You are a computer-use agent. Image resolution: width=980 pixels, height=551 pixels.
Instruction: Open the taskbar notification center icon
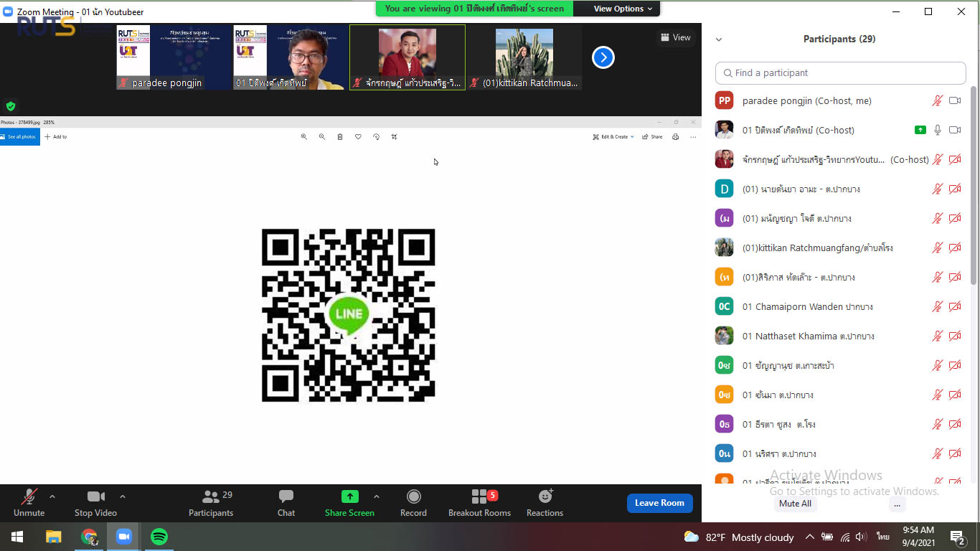point(958,537)
